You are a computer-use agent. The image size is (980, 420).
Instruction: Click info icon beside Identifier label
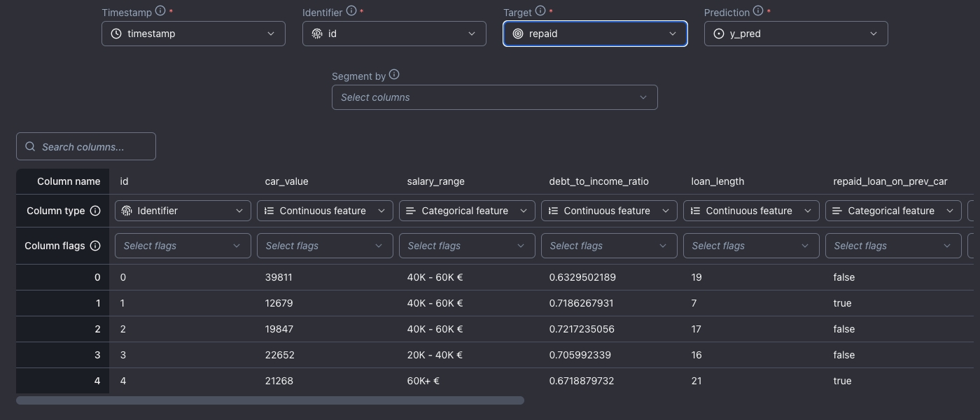351,11
